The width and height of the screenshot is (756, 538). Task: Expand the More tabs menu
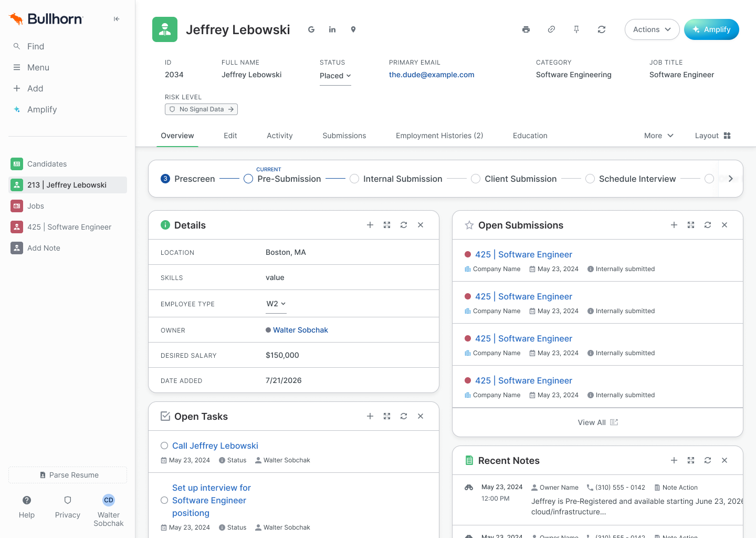pyautogui.click(x=658, y=136)
